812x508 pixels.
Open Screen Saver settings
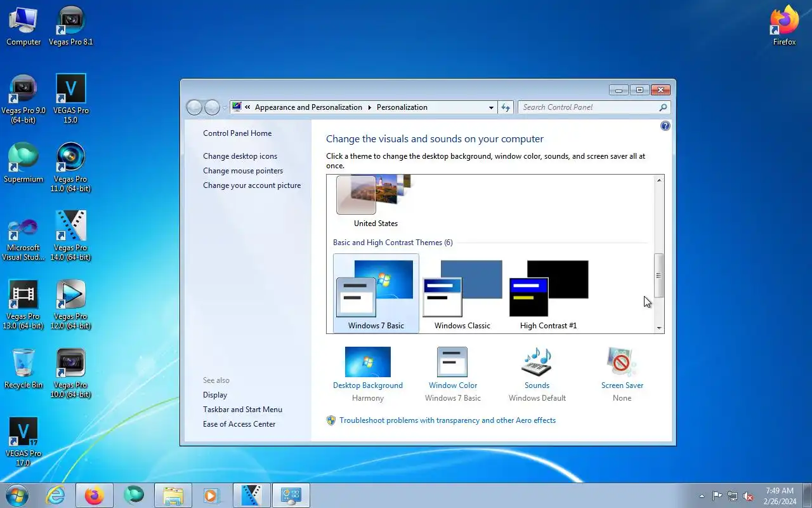click(x=622, y=375)
